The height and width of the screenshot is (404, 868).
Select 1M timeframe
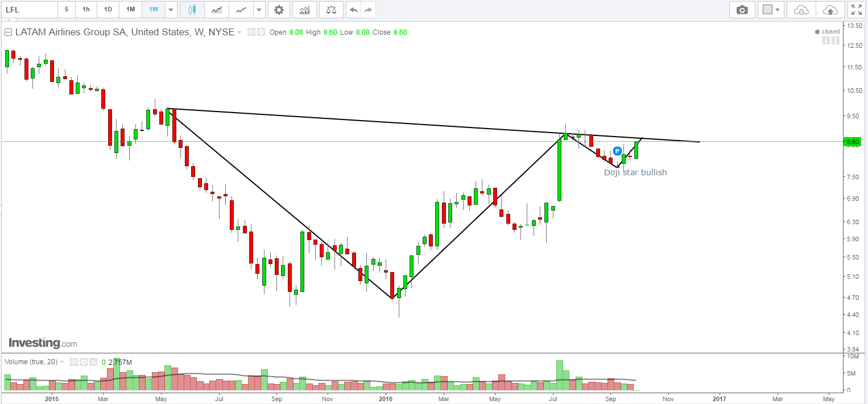point(130,10)
